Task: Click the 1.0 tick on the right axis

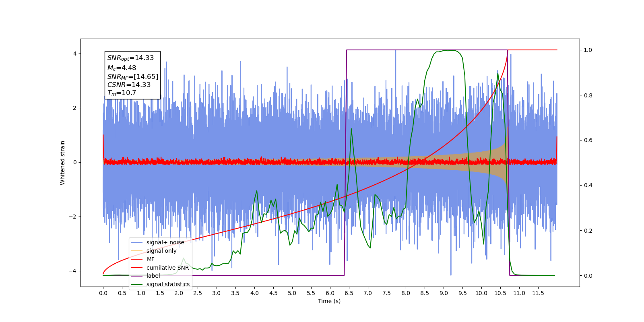Action: [588, 50]
